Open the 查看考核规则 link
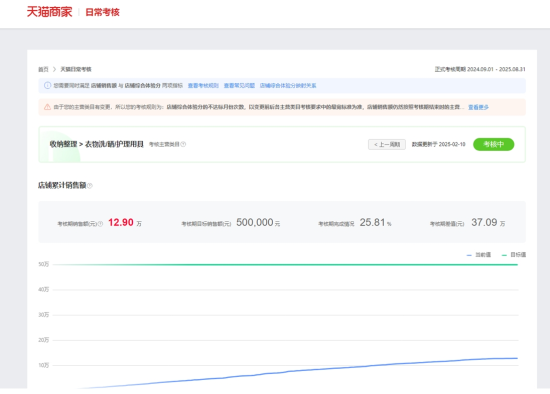 point(203,85)
